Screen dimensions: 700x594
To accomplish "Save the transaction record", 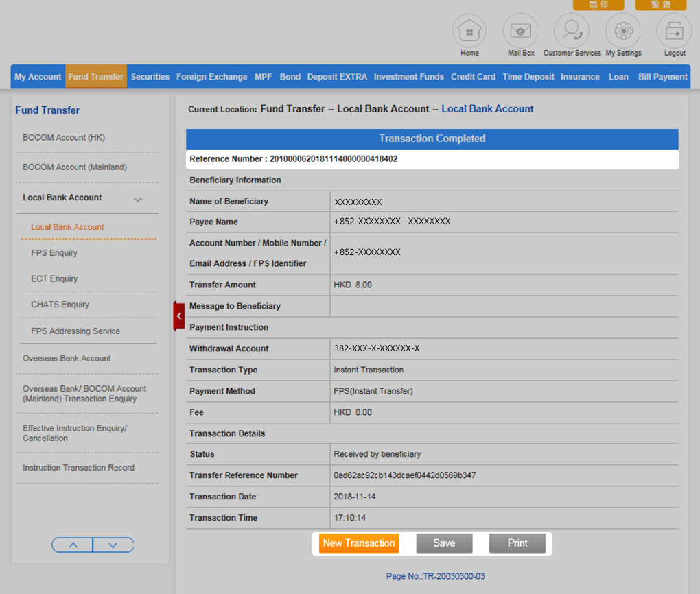I will [444, 543].
